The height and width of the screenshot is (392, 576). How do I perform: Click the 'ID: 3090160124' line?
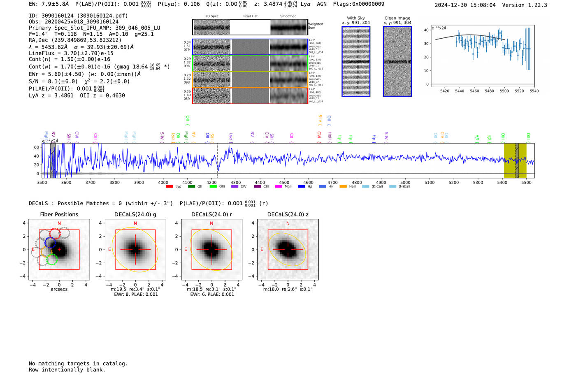(78, 16)
